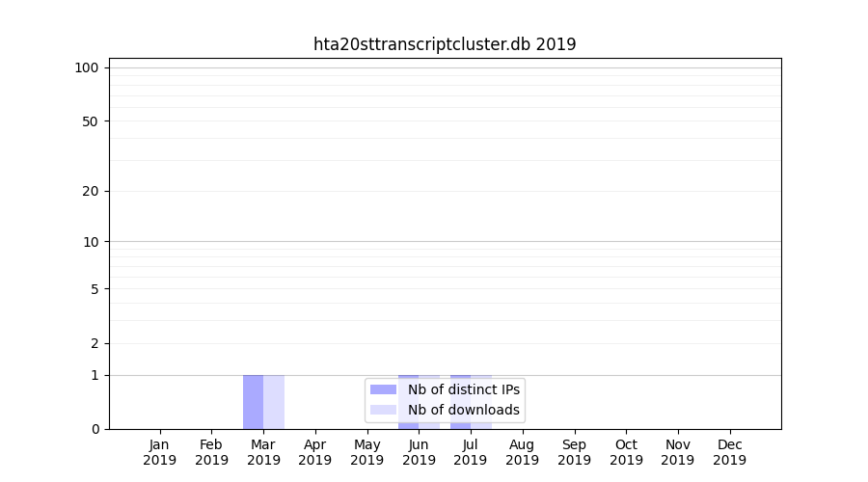Viewport: 868px width, 482px height.
Task: Select the 50 tick on the y-axis
Action: pyautogui.click(x=91, y=121)
